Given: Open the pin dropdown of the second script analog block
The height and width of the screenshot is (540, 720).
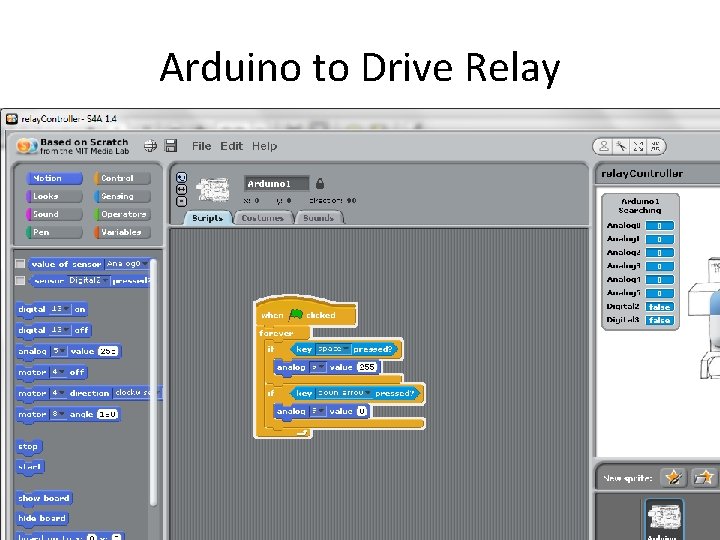Looking at the screenshot, I should pos(318,411).
